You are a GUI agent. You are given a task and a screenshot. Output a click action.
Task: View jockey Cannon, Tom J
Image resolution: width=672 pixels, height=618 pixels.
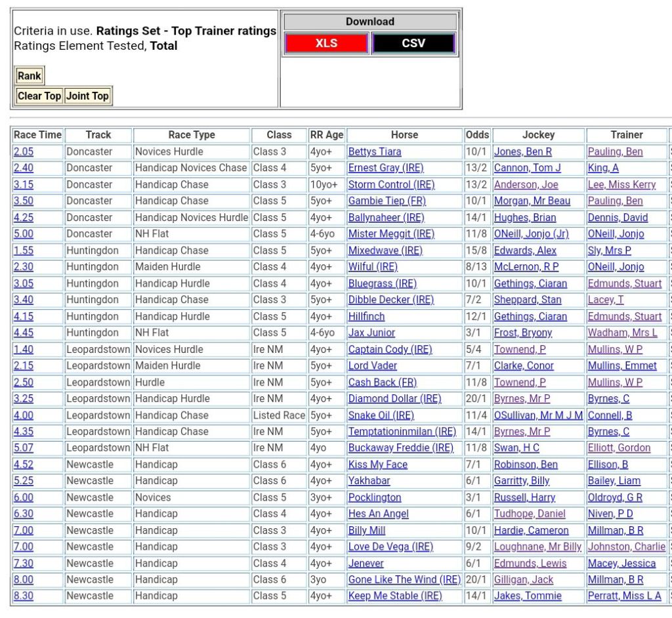click(x=527, y=168)
